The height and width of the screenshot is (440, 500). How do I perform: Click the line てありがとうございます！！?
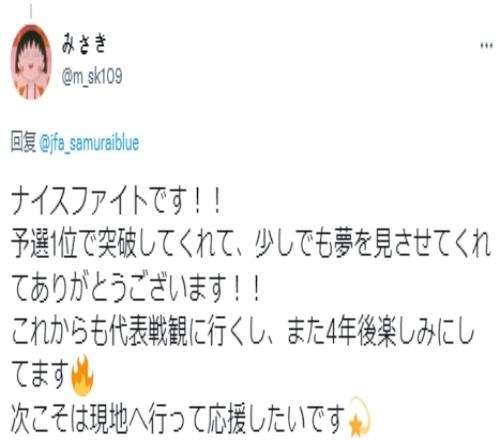pyautogui.click(x=136, y=288)
